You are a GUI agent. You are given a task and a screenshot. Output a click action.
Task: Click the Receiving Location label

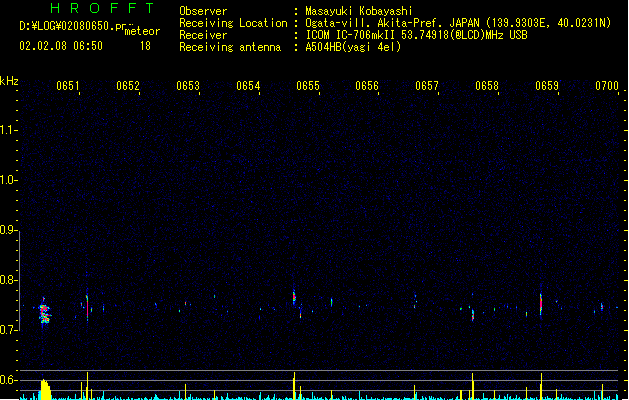233,23
